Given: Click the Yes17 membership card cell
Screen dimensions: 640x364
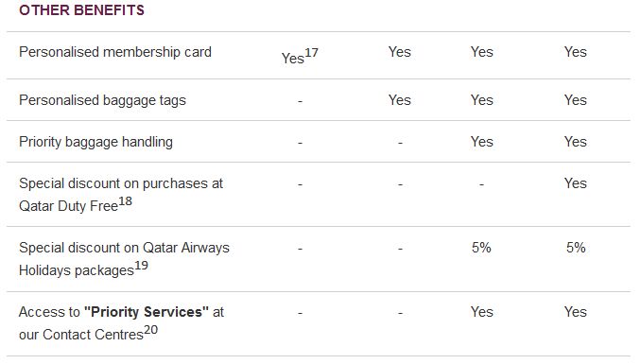Looking at the screenshot, I should tap(300, 56).
